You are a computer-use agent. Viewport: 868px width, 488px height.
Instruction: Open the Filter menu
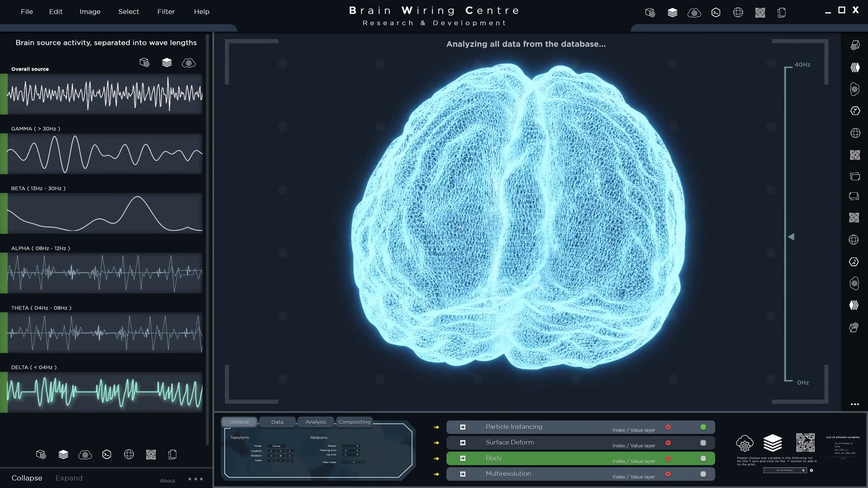(x=166, y=12)
